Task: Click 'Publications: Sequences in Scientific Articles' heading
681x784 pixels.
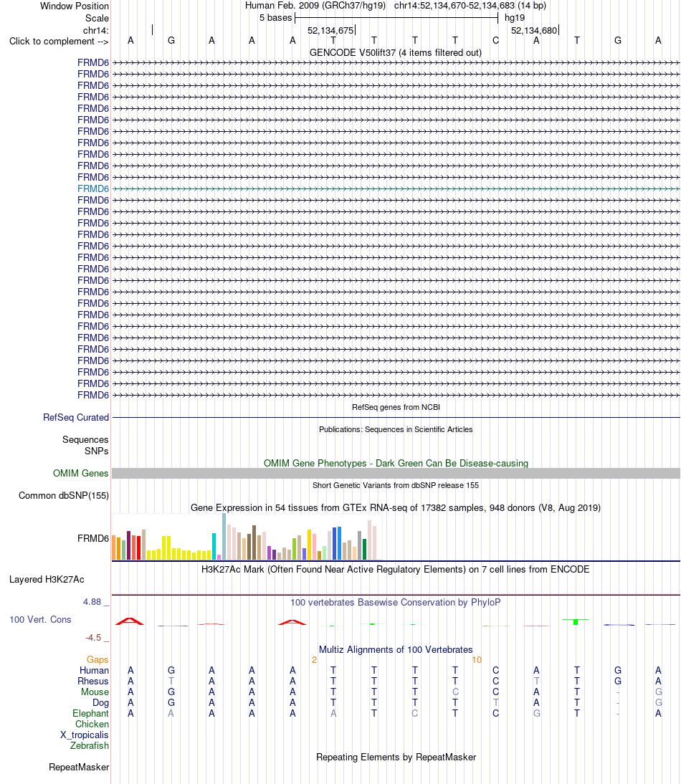Action: (396, 429)
